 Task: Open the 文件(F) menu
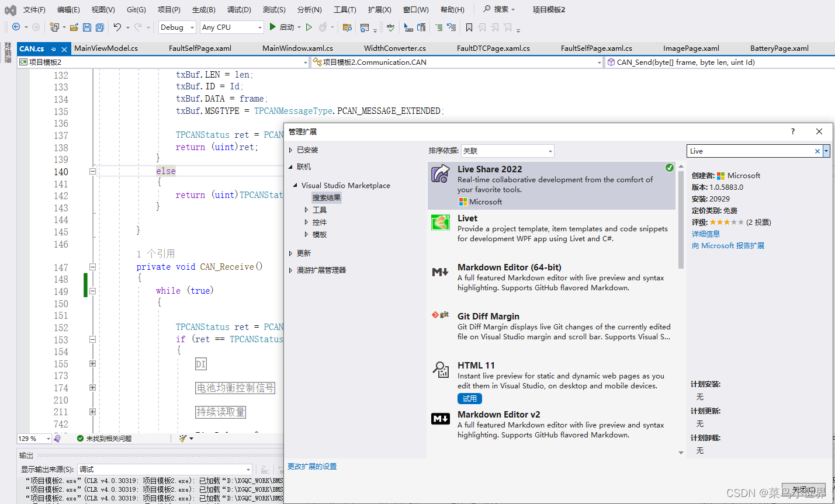coord(34,10)
